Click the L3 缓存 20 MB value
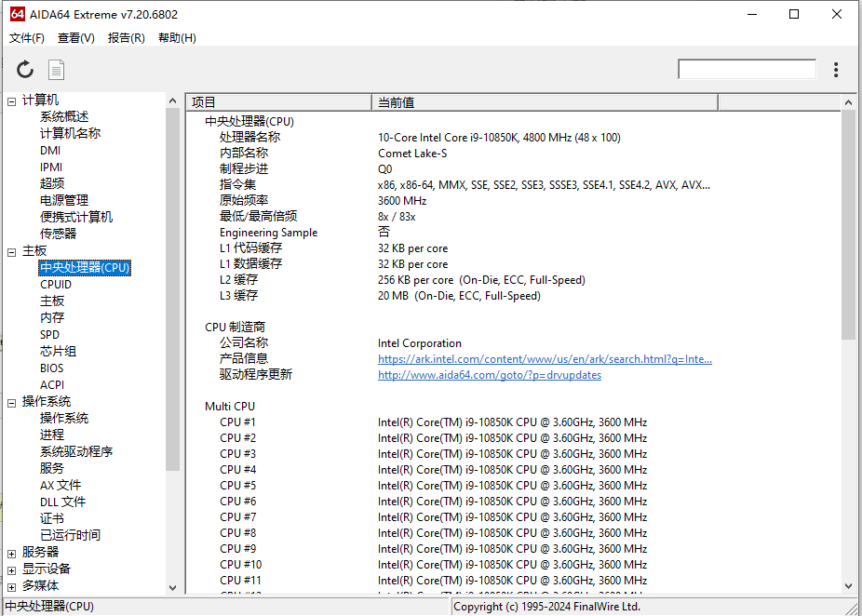This screenshot has width=862, height=616. tap(459, 296)
